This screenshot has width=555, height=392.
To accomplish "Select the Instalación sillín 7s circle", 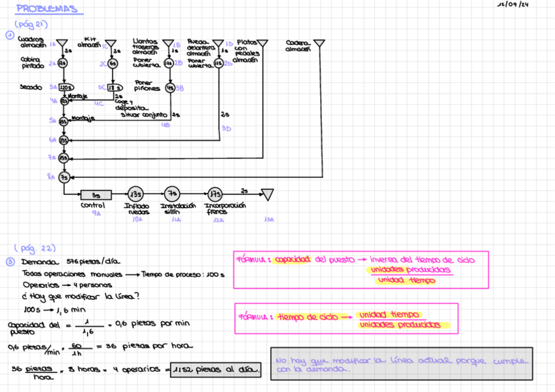I will 172,194.
